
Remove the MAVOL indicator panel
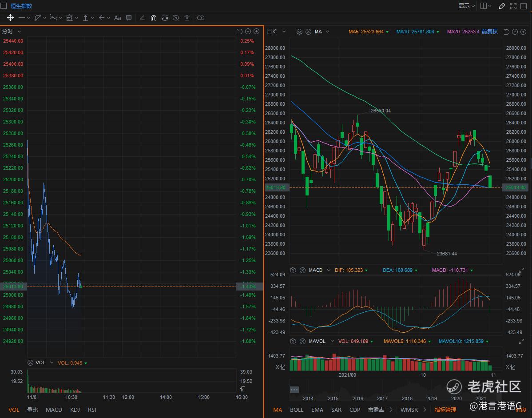pos(302,341)
